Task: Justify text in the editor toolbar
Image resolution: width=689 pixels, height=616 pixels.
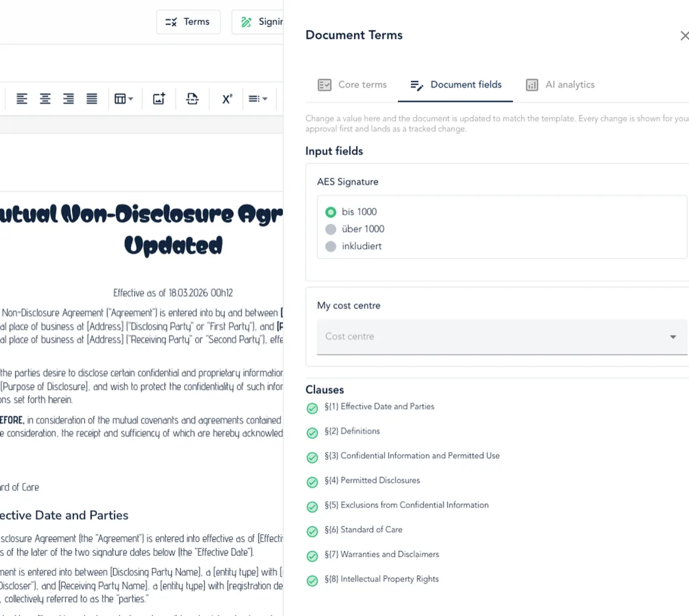Action: coord(91,99)
